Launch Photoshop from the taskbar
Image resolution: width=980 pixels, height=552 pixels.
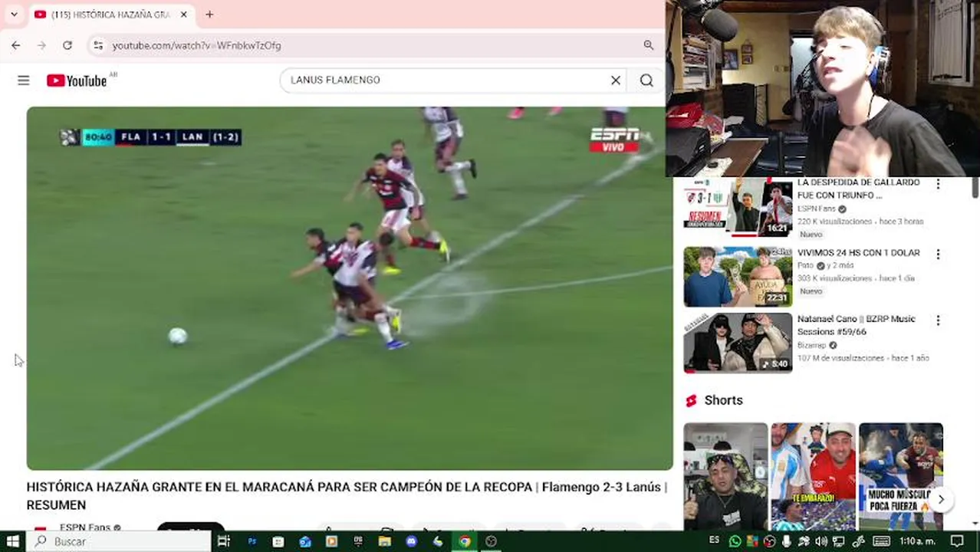pyautogui.click(x=252, y=541)
